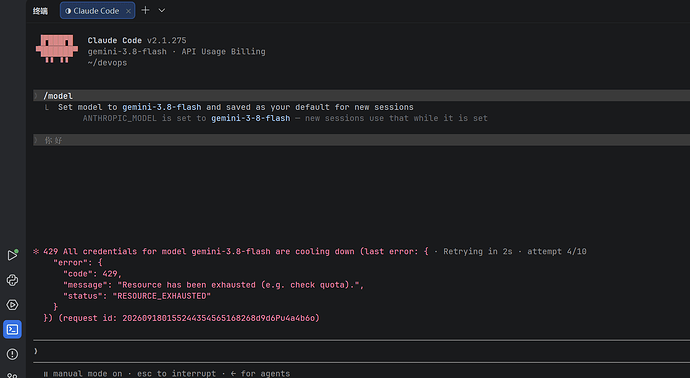Open the Python packages sidebar icon
Screen dimensions: 690x378
12,280
